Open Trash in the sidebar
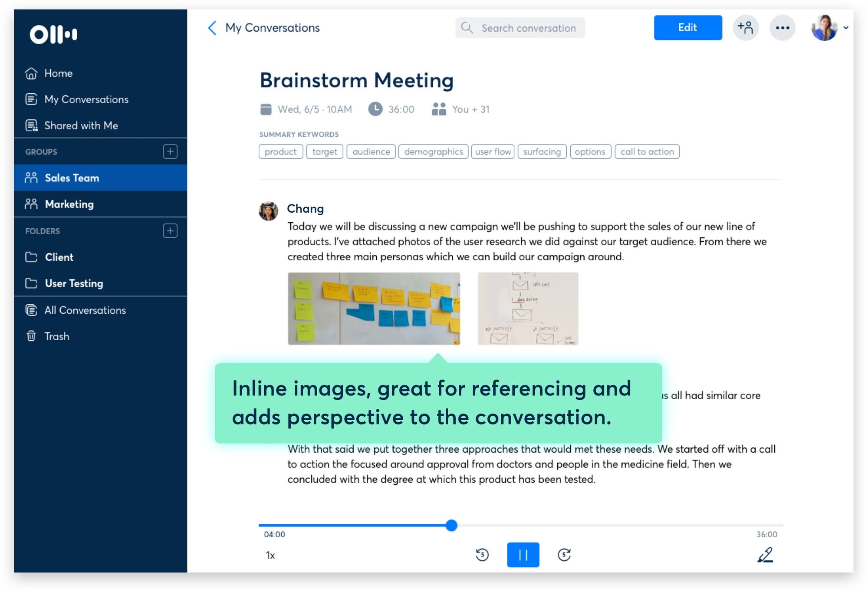 pyautogui.click(x=56, y=336)
